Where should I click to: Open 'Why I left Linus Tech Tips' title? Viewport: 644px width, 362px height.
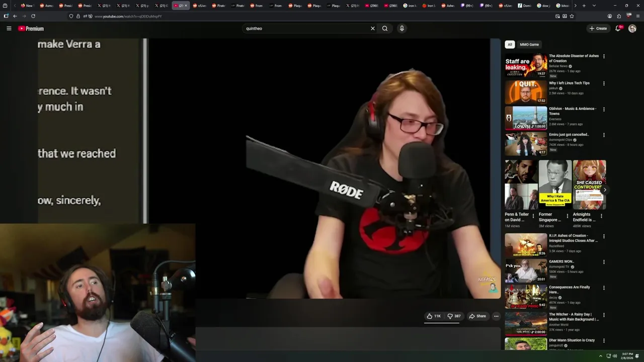click(569, 83)
